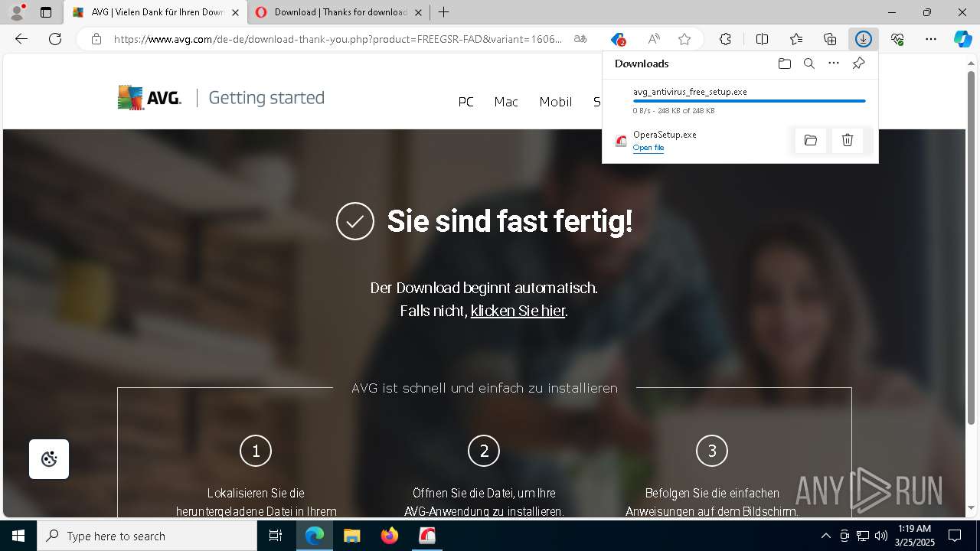Open the AVG installer taskbar icon
This screenshot has height=551, width=980.
pos(427,536)
